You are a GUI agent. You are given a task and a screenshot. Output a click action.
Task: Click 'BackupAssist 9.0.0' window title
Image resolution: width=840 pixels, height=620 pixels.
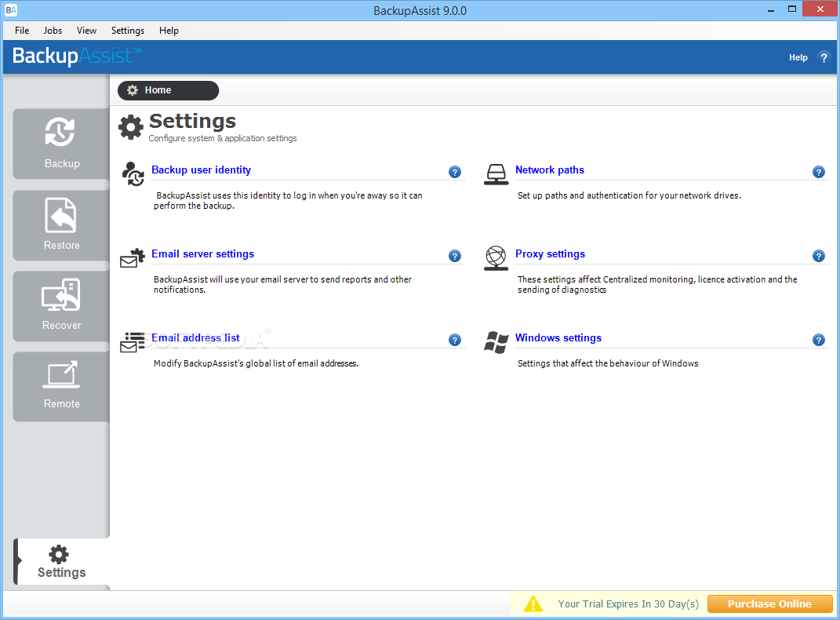(420, 11)
